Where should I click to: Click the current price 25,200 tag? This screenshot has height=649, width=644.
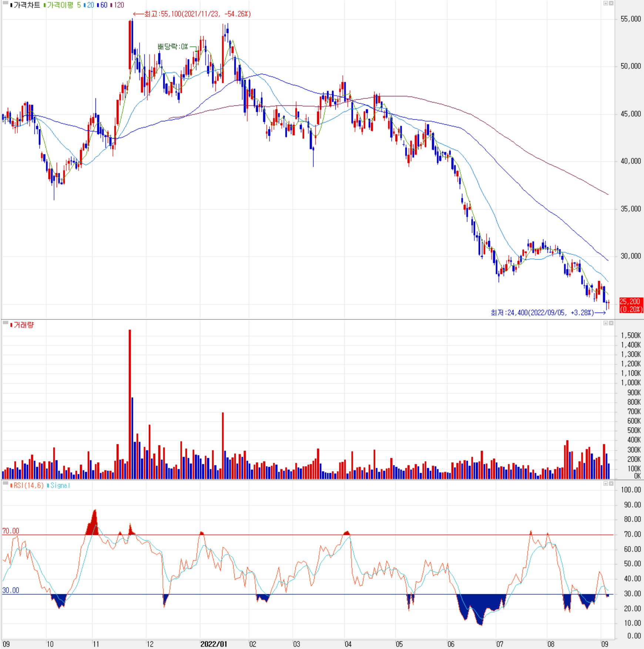pyautogui.click(x=631, y=305)
